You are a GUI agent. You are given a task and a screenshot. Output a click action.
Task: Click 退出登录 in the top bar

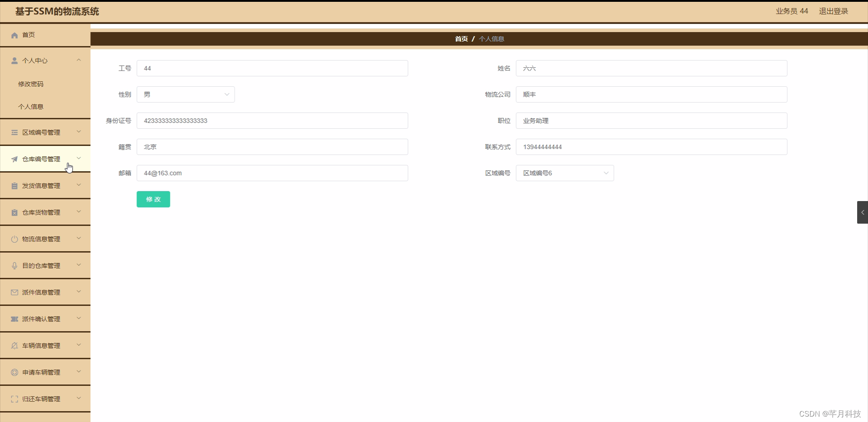tap(833, 11)
